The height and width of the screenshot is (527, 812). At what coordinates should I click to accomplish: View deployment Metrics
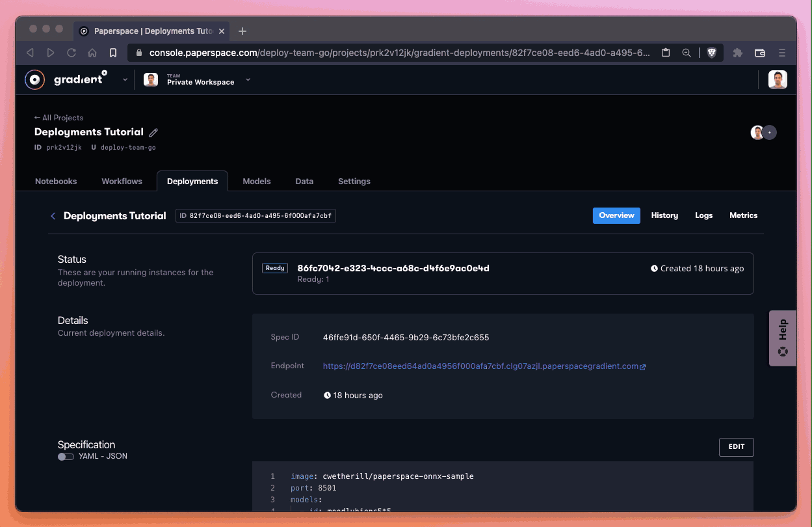coord(744,215)
